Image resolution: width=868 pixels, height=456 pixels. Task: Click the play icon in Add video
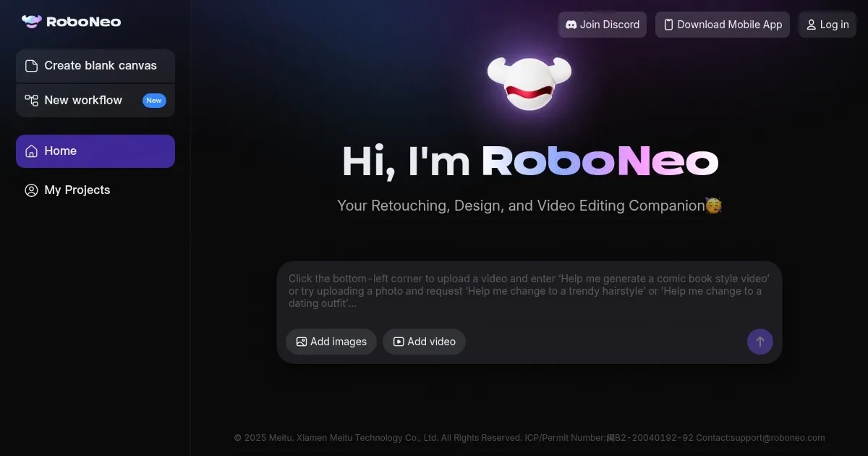pyautogui.click(x=399, y=342)
